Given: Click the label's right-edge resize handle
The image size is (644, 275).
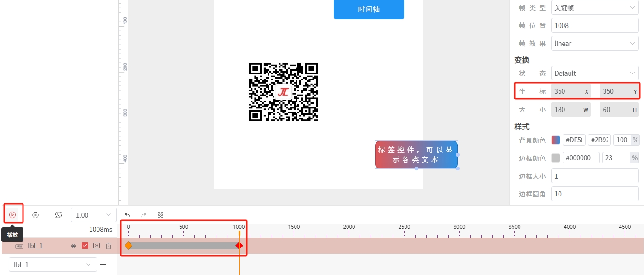Looking at the screenshot, I should point(458,155).
